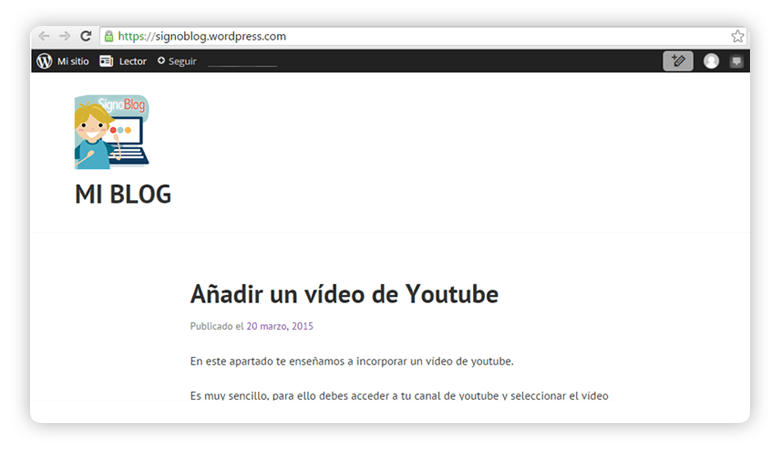Image resolution: width=780 pixels, height=450 pixels.
Task: Click the WordPress logo icon
Action: (x=44, y=61)
